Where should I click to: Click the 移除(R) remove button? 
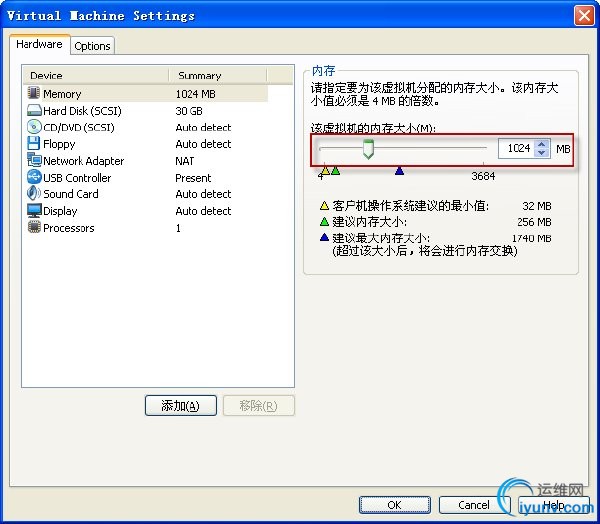point(259,405)
